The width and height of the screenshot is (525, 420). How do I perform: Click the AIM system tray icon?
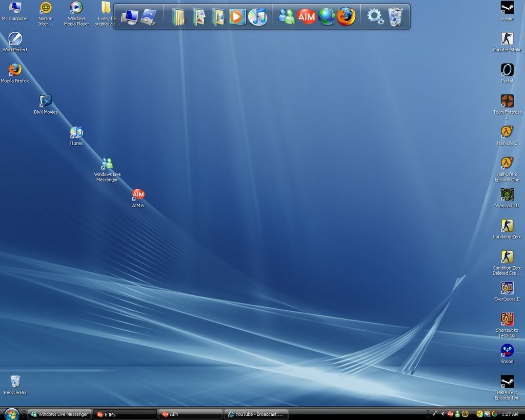coord(450,414)
